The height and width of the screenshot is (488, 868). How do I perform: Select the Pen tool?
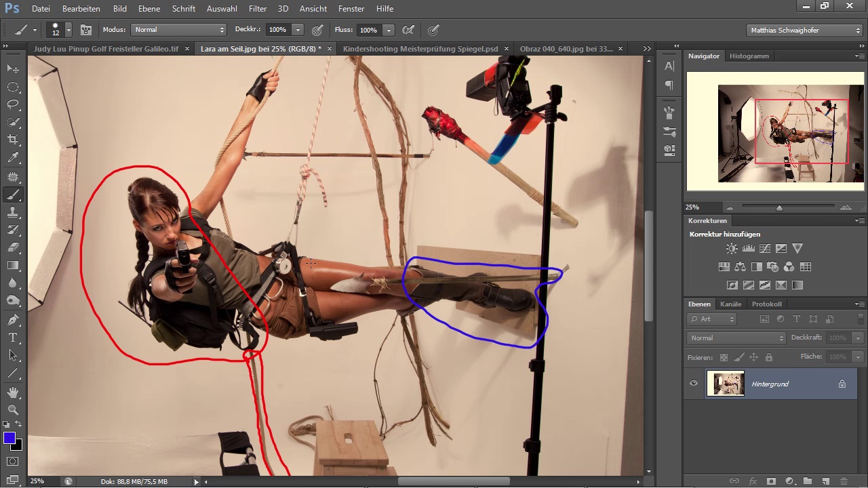(x=13, y=319)
